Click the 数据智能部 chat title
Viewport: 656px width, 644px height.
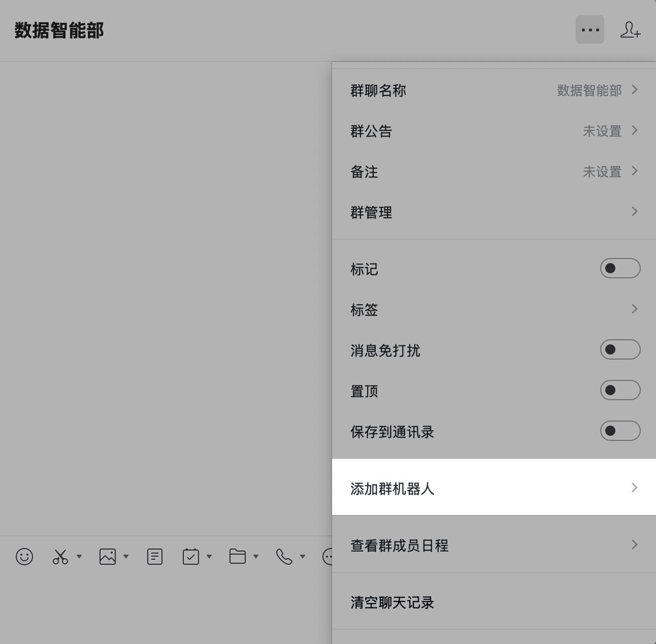(59, 30)
